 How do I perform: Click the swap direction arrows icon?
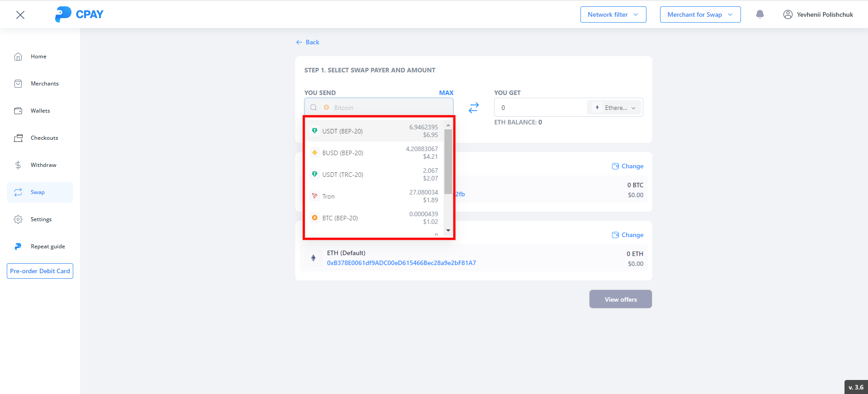point(473,108)
